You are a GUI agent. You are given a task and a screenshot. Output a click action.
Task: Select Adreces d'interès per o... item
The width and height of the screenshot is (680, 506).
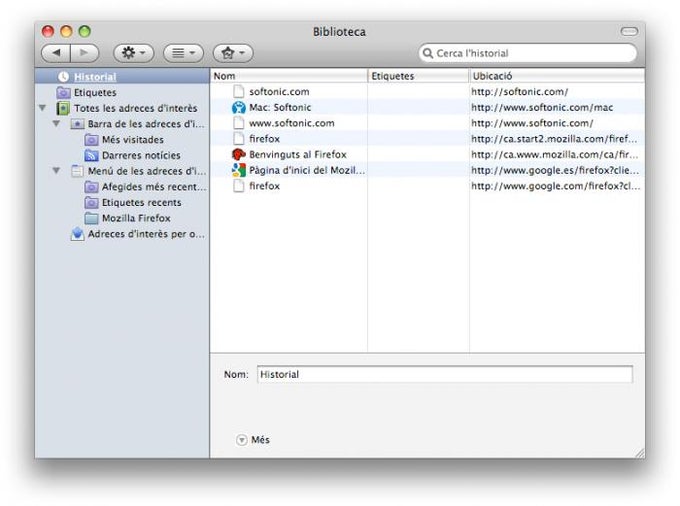tap(146, 234)
